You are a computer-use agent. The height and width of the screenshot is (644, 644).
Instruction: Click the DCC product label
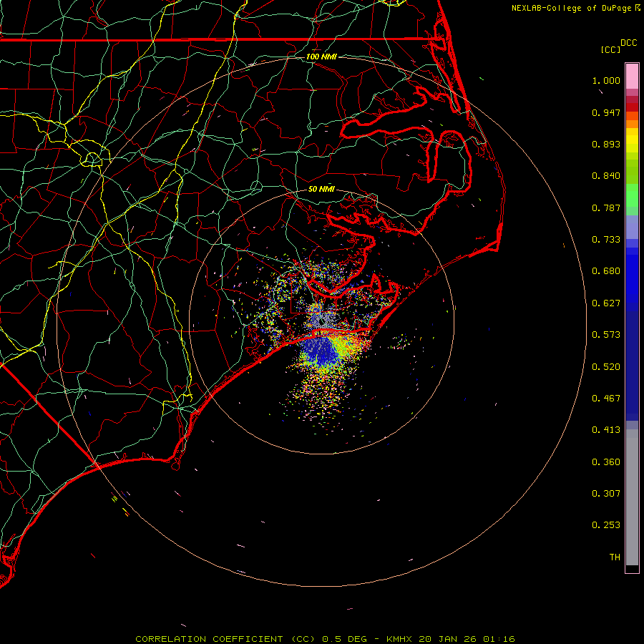click(629, 43)
